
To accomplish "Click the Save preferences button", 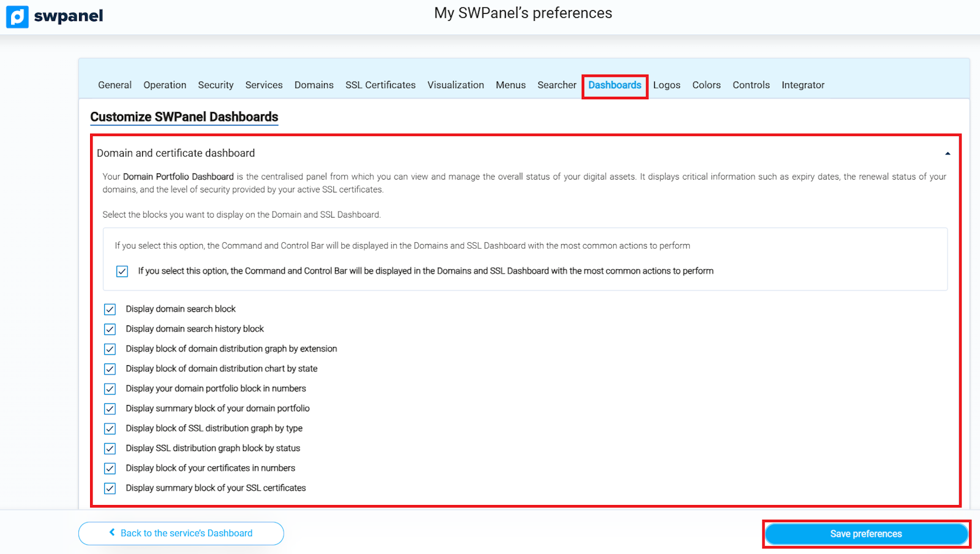I will tap(865, 534).
